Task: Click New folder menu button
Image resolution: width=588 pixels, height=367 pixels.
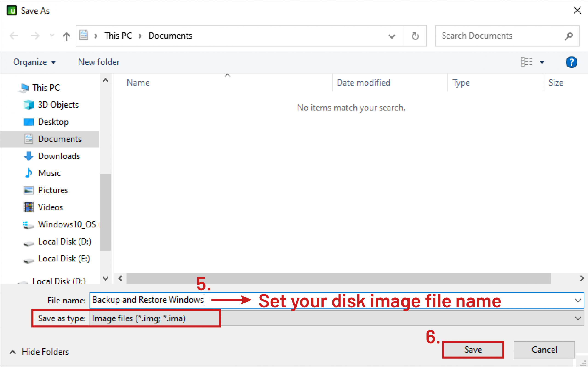Action: (98, 62)
